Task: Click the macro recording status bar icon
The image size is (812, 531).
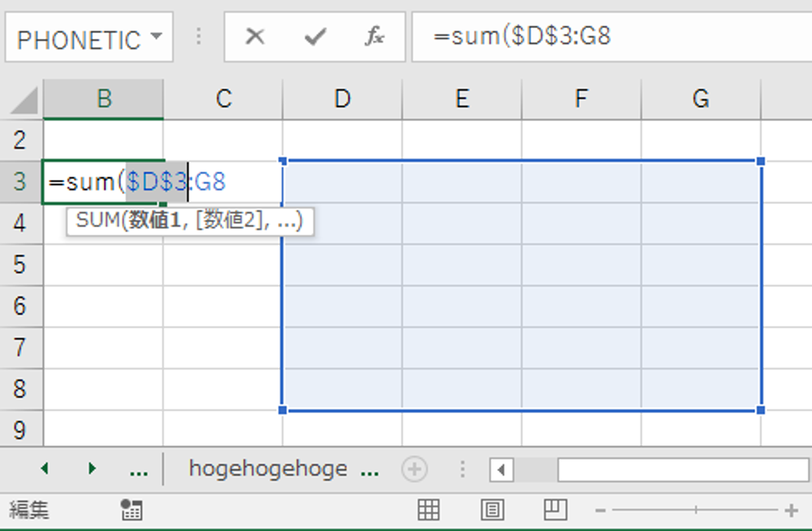Action: coord(131,510)
